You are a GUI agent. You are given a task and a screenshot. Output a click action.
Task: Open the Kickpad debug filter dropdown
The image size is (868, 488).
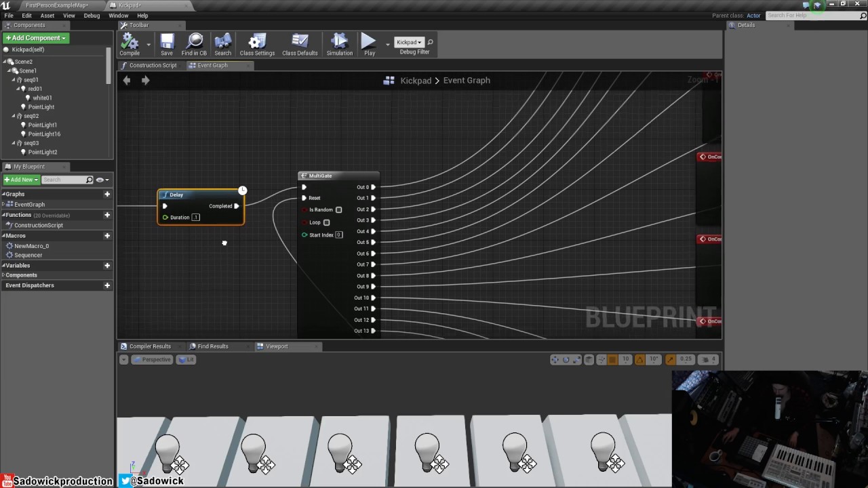point(409,42)
